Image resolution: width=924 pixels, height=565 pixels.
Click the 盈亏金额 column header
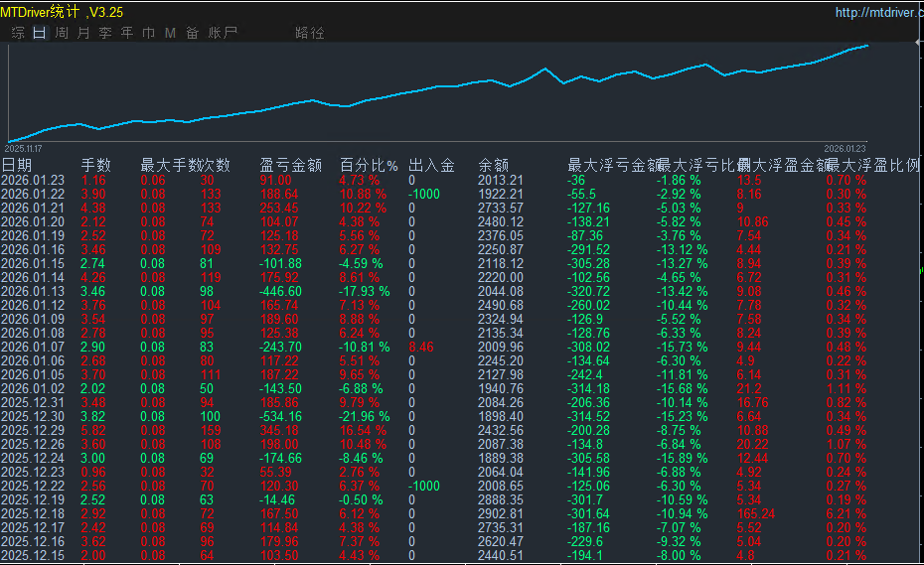click(x=290, y=165)
